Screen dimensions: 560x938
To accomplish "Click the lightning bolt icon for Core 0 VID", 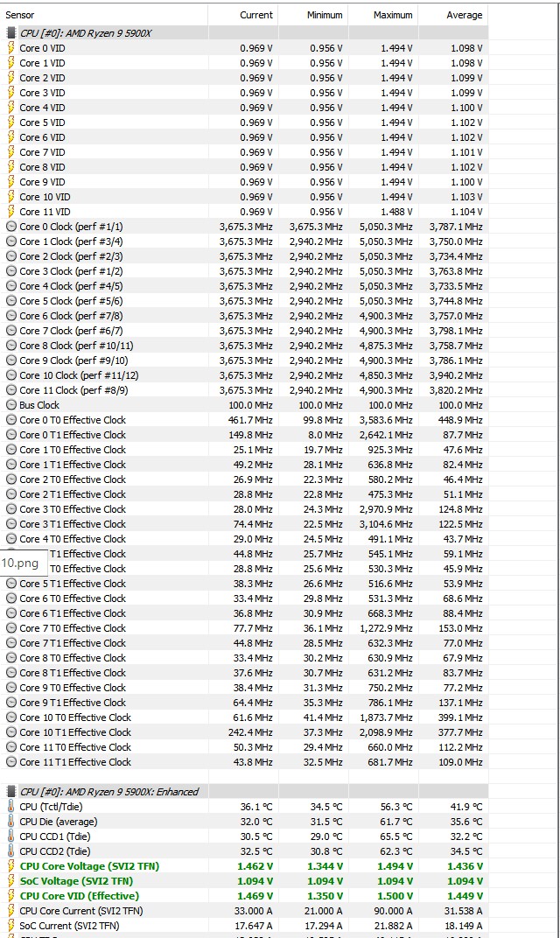I will 11,48.
